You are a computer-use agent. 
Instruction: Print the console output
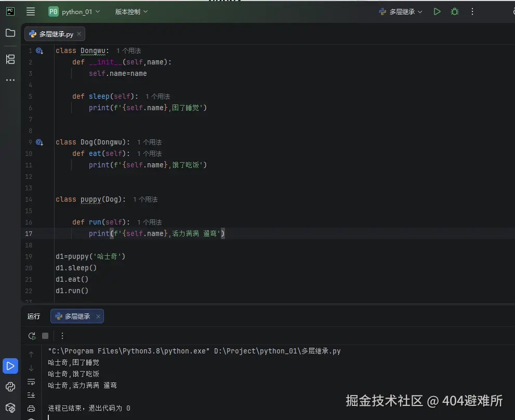click(x=31, y=409)
